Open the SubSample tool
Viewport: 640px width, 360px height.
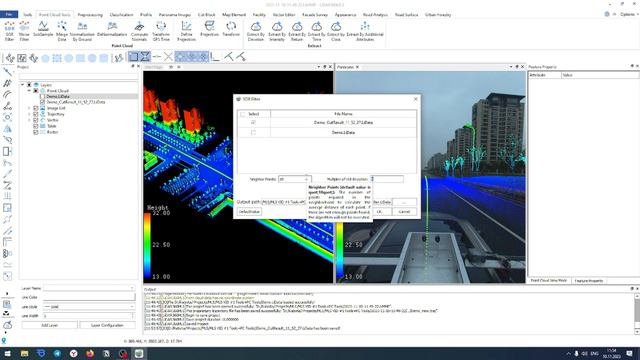43,29
